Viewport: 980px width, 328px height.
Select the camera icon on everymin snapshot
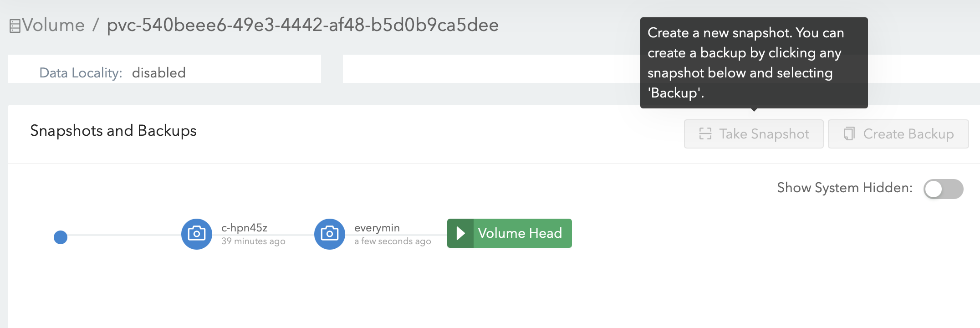[329, 234]
